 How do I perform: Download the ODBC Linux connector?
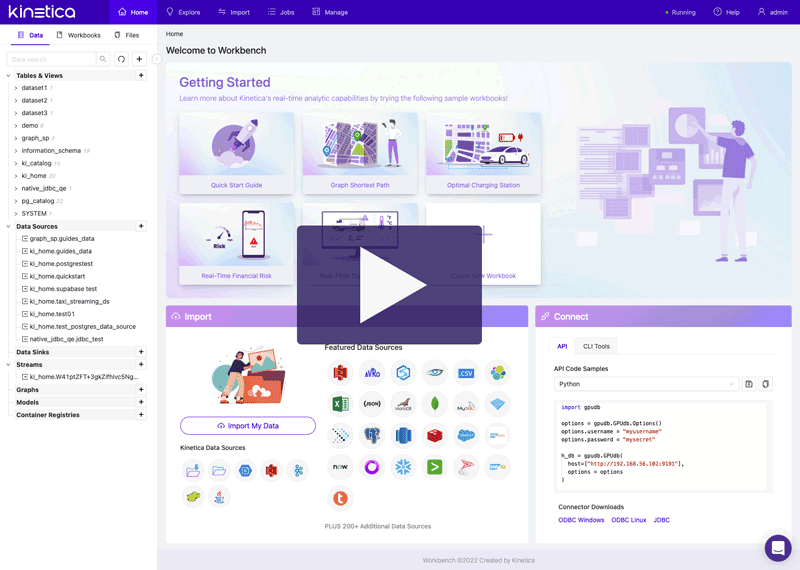click(x=629, y=520)
